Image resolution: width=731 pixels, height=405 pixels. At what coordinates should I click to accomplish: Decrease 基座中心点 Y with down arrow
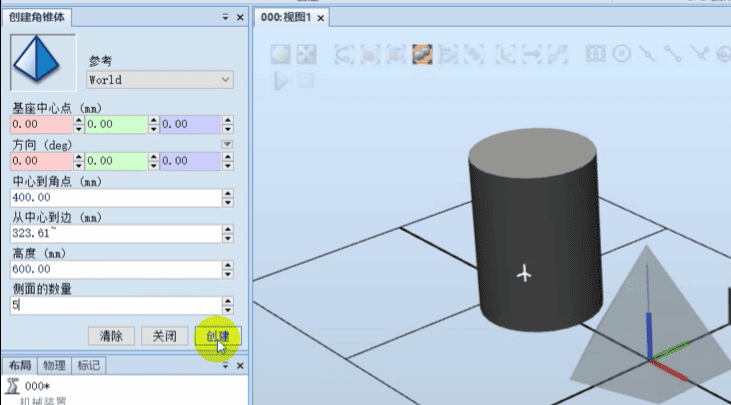(153, 129)
